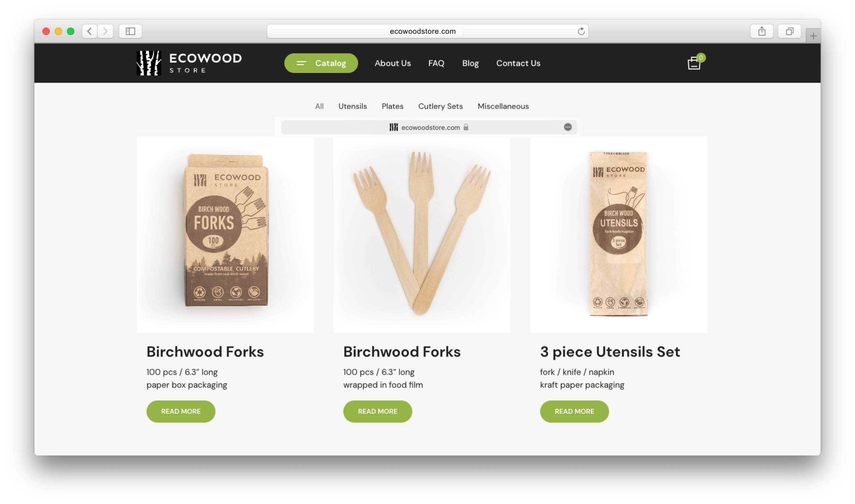Image resolution: width=855 pixels, height=504 pixels.
Task: Select the Plates category filter
Action: coord(392,106)
